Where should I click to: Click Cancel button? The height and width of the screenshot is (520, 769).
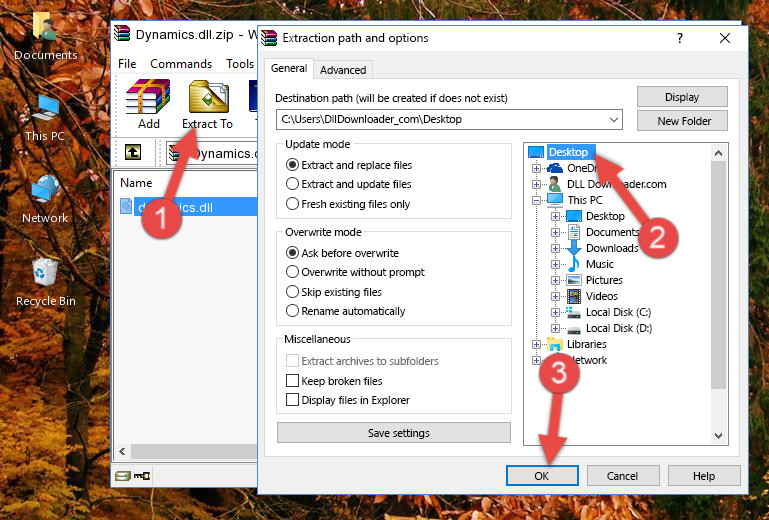[x=623, y=475]
